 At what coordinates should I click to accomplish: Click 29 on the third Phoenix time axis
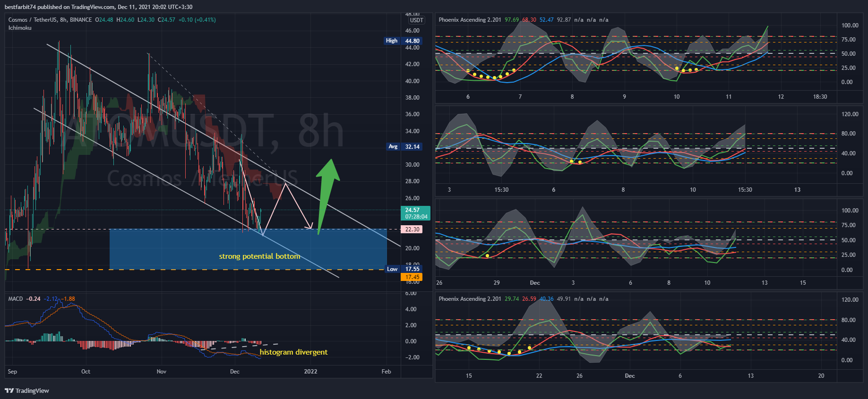point(497,283)
